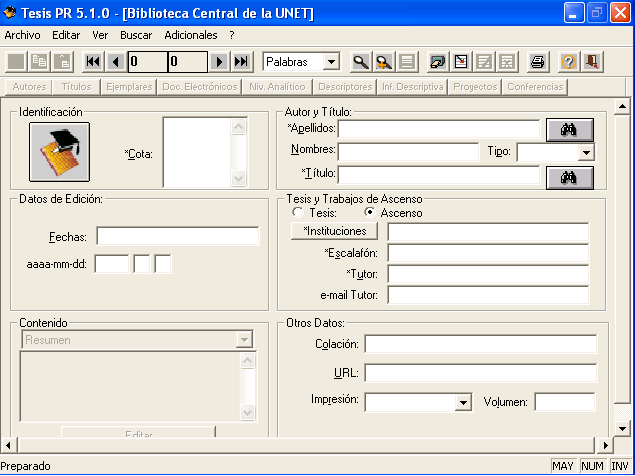Open help with the question mark icon
The image size is (635, 476).
pyautogui.click(x=569, y=62)
